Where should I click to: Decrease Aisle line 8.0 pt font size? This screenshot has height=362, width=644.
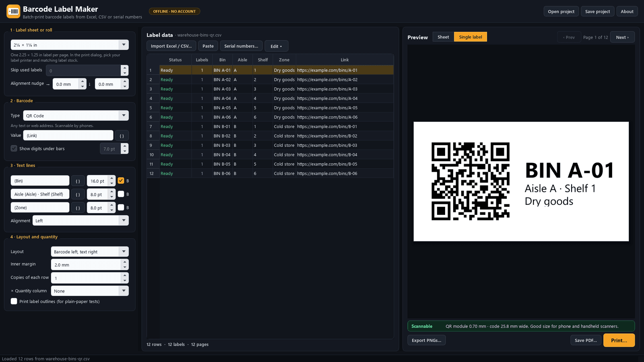[x=112, y=197]
